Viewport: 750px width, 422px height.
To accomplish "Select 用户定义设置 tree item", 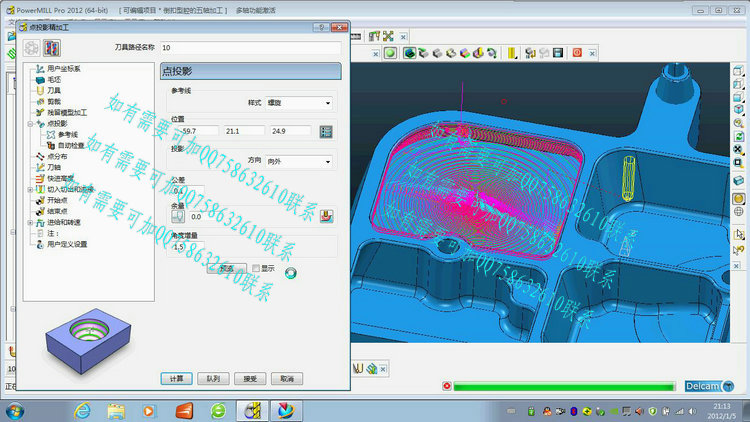I will pos(67,245).
